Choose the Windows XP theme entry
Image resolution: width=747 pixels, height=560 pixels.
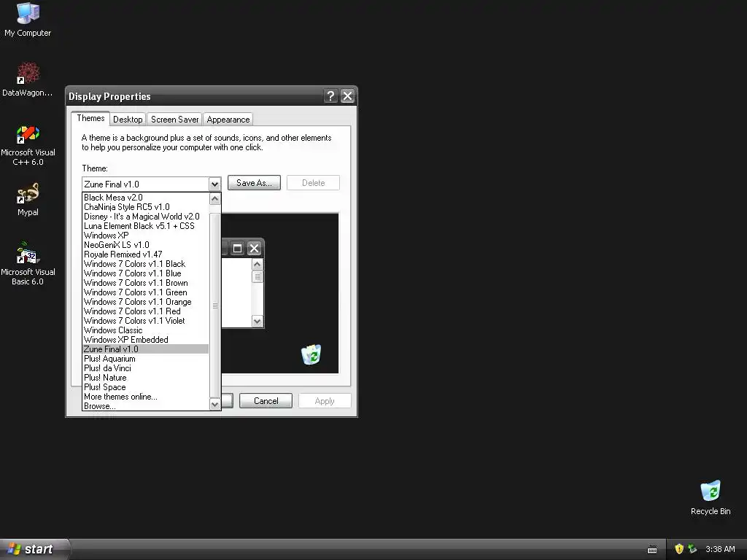(x=146, y=236)
